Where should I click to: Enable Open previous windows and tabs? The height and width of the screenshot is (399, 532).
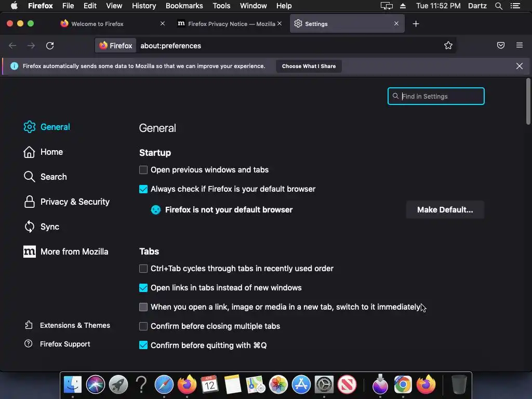coord(143,170)
